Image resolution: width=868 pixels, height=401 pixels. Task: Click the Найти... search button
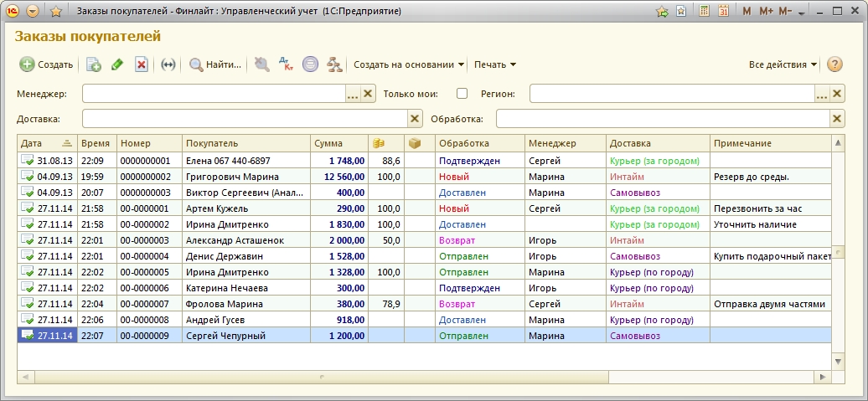tap(215, 64)
